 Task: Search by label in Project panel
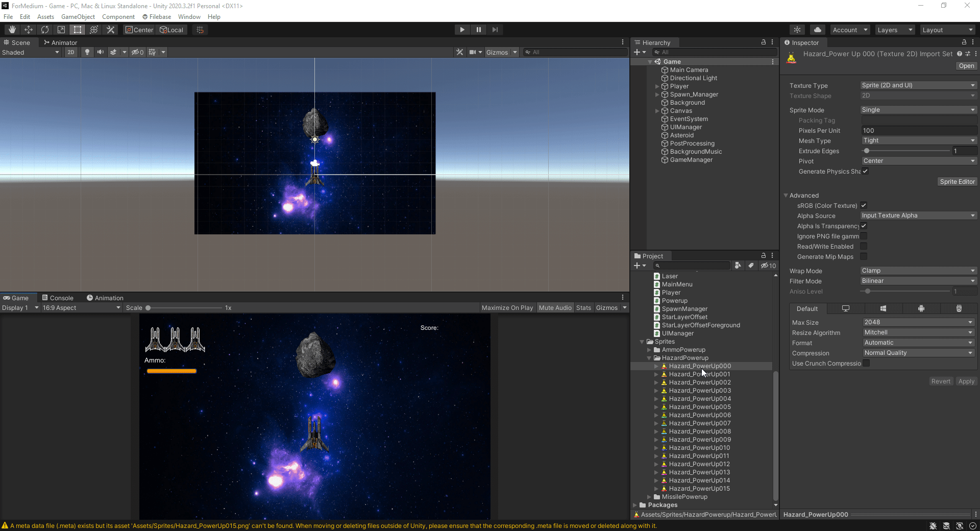751,265
